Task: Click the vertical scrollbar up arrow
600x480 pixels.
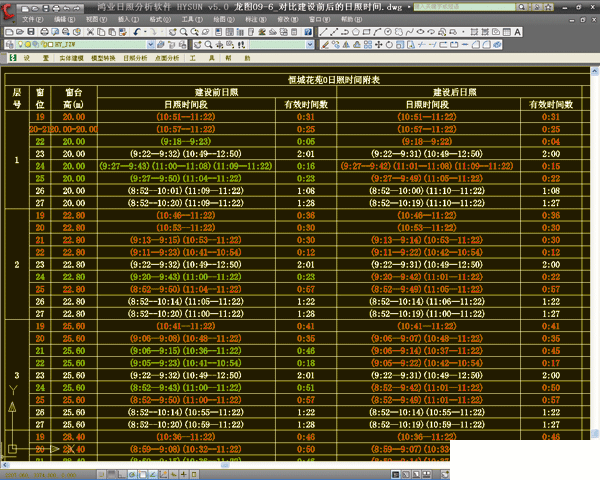Action: [595, 71]
